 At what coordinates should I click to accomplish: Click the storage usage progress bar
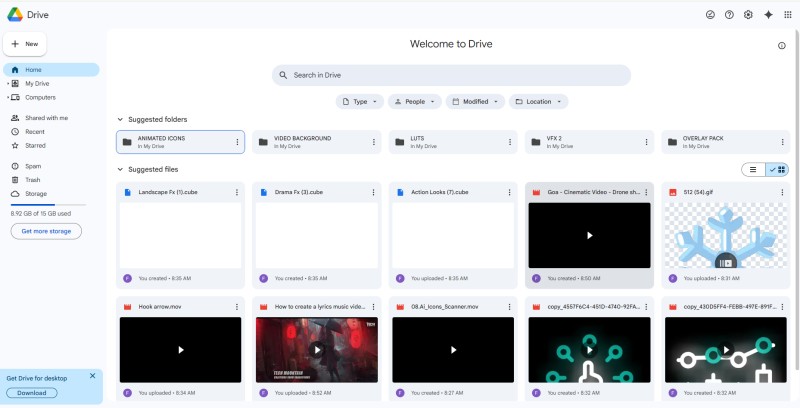click(x=48, y=205)
